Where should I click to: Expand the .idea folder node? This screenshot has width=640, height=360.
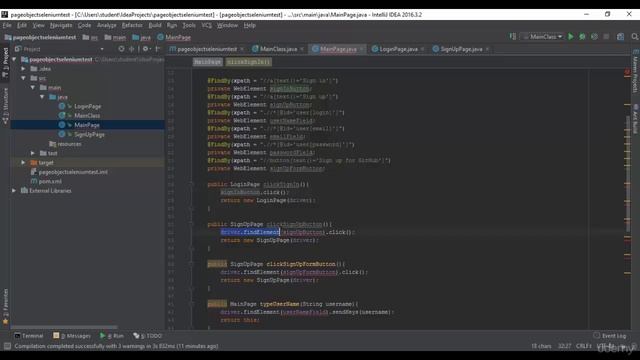point(24,69)
